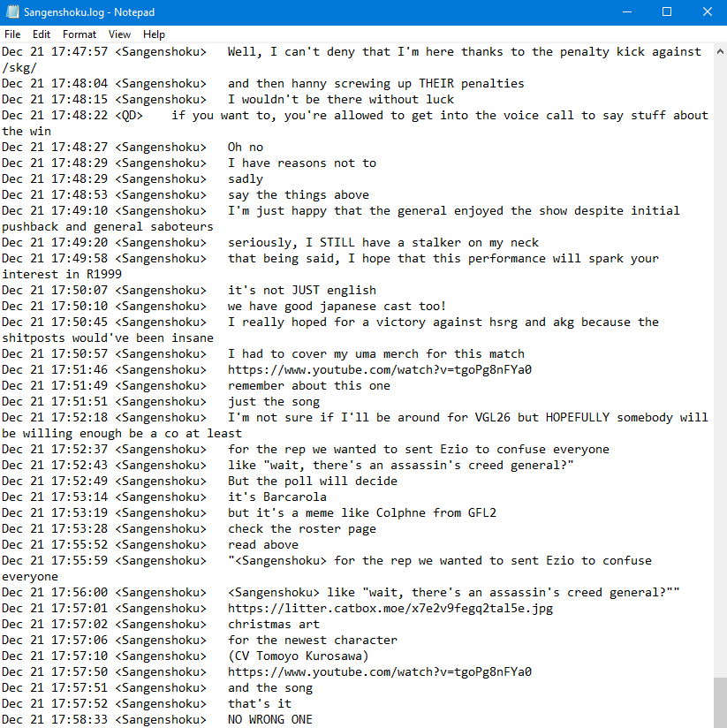Click the text "that's it"
Screen dimensions: 727x728
click(259, 704)
